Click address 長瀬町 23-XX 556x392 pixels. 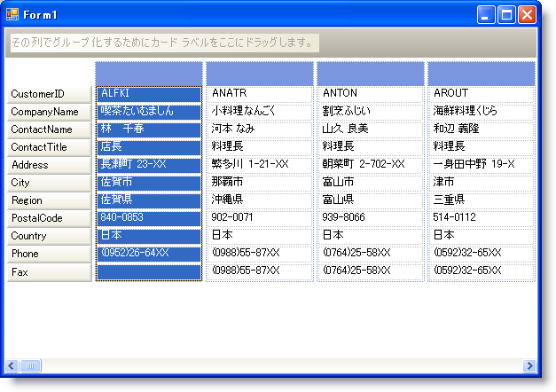(149, 165)
